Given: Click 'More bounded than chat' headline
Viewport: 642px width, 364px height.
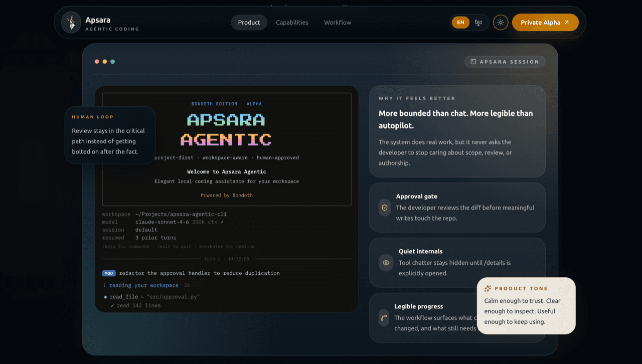Looking at the screenshot, I should 456,119.
